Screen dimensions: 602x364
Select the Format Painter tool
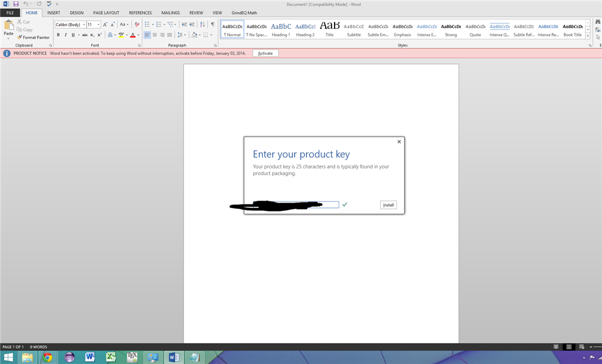[34, 37]
